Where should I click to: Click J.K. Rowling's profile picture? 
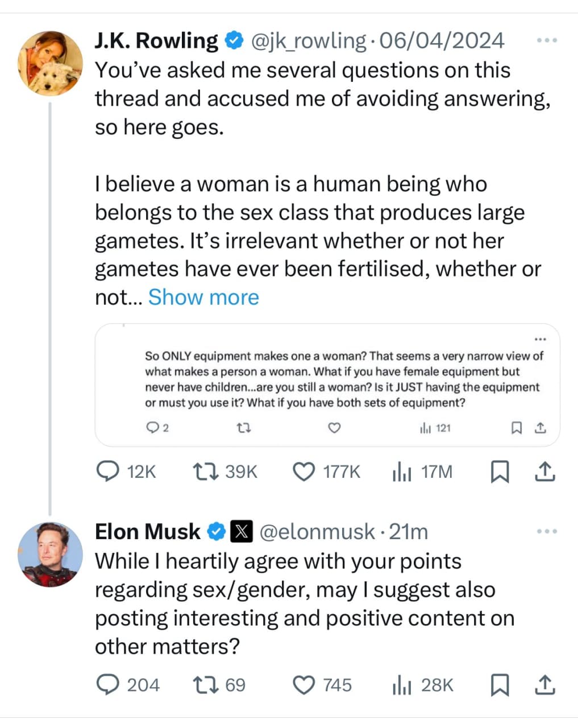(x=50, y=63)
